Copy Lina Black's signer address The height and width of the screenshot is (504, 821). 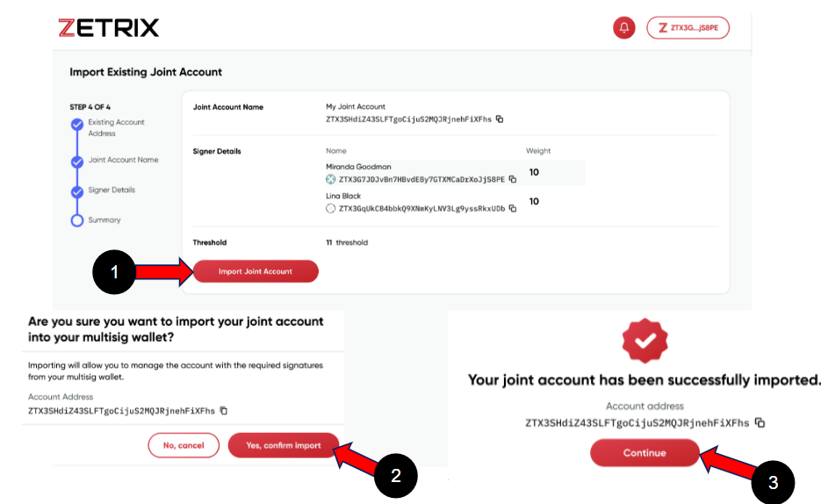(513, 209)
